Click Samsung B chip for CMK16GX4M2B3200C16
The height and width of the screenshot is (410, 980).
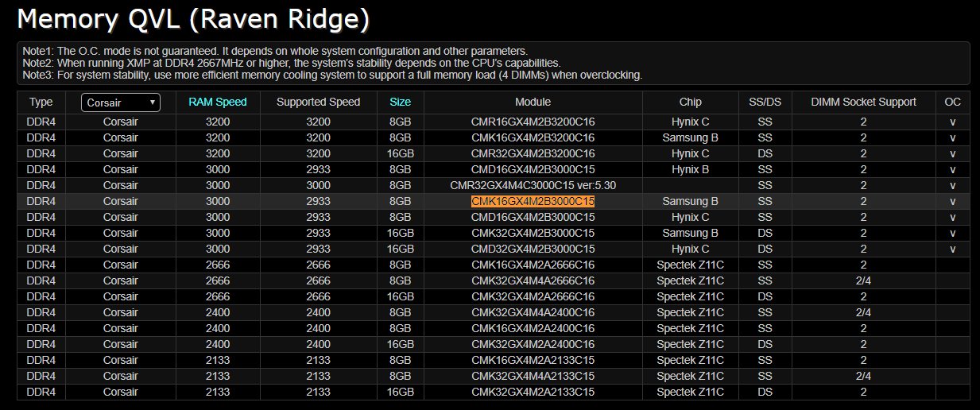coord(690,138)
